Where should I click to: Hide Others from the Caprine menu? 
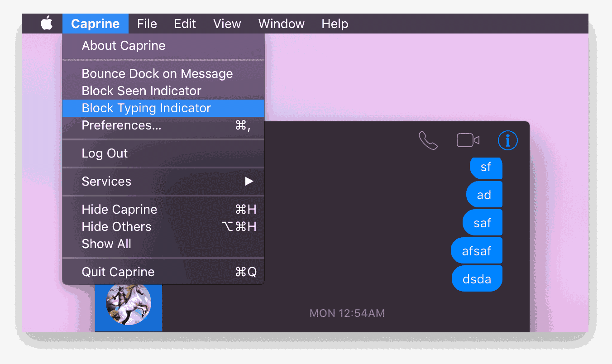coord(116,226)
